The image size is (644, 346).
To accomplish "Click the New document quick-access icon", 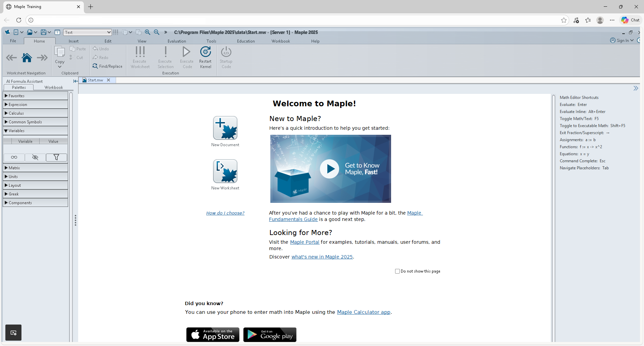I will pyautogui.click(x=16, y=32).
